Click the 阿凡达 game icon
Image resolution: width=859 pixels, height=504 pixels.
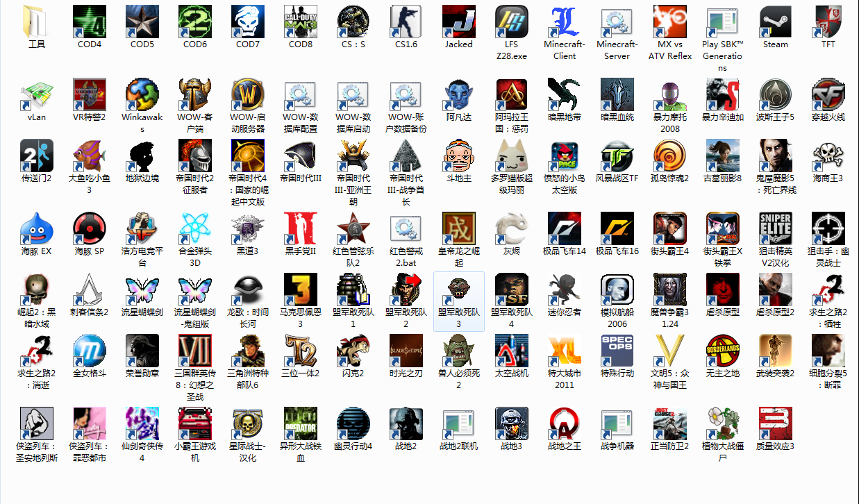459,95
